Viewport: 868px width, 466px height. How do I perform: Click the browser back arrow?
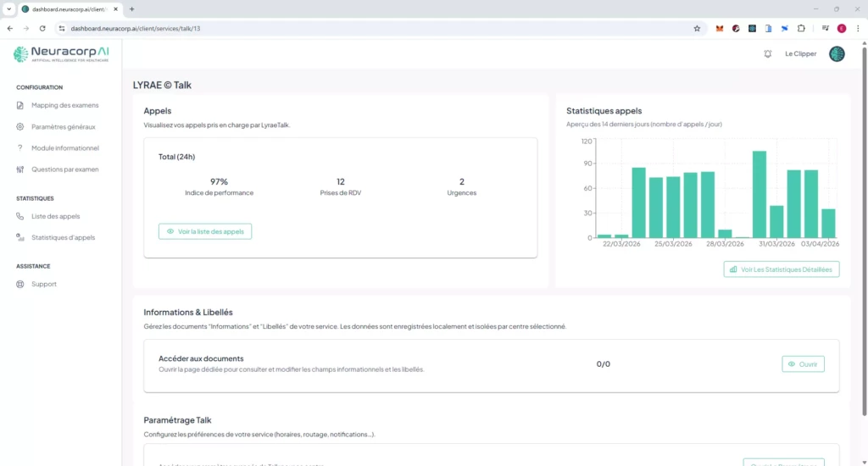[x=10, y=28]
